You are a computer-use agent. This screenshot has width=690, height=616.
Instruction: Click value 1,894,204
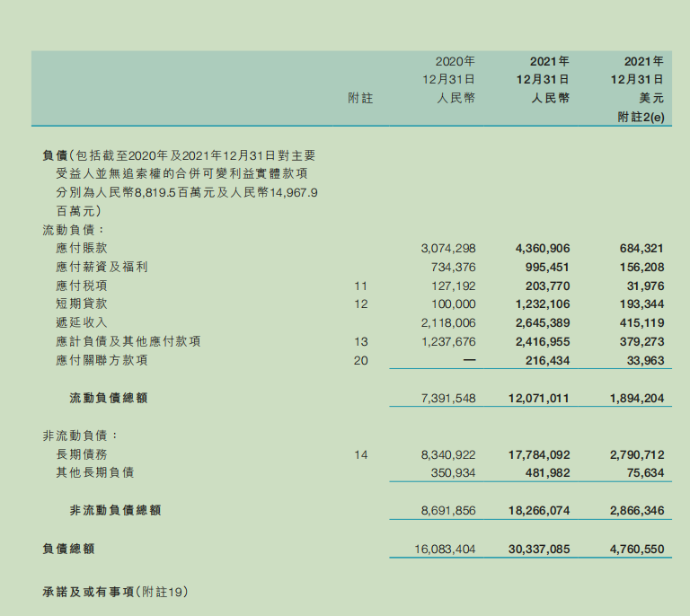coord(637,399)
